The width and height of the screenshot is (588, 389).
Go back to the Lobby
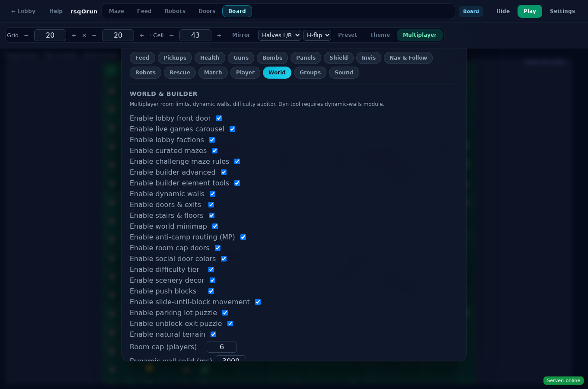(23, 11)
